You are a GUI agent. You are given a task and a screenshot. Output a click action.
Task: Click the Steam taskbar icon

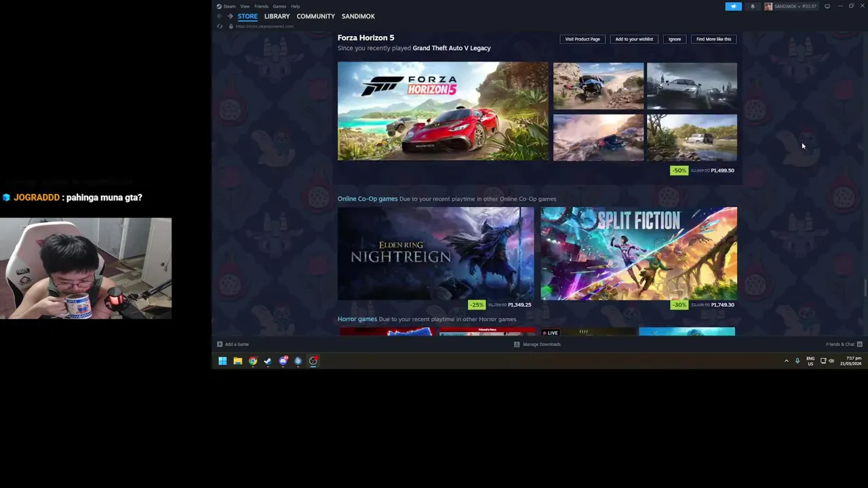(x=268, y=361)
